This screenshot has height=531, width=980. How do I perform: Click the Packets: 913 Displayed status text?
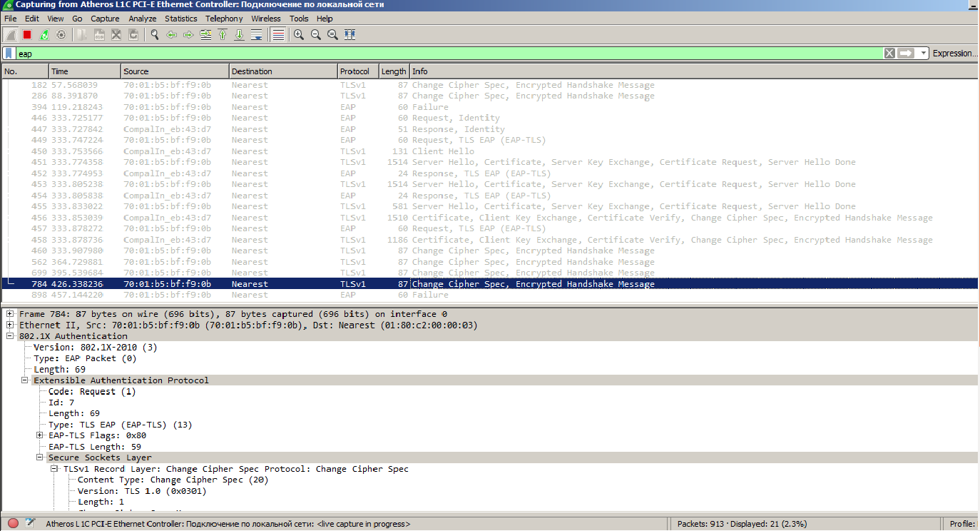(742, 524)
